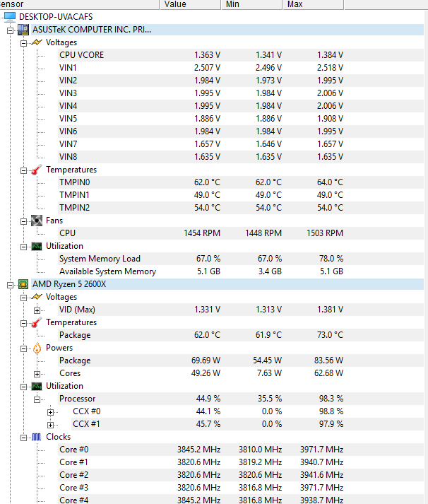Collapse the Clocks group
428x504 pixels.
23,438
